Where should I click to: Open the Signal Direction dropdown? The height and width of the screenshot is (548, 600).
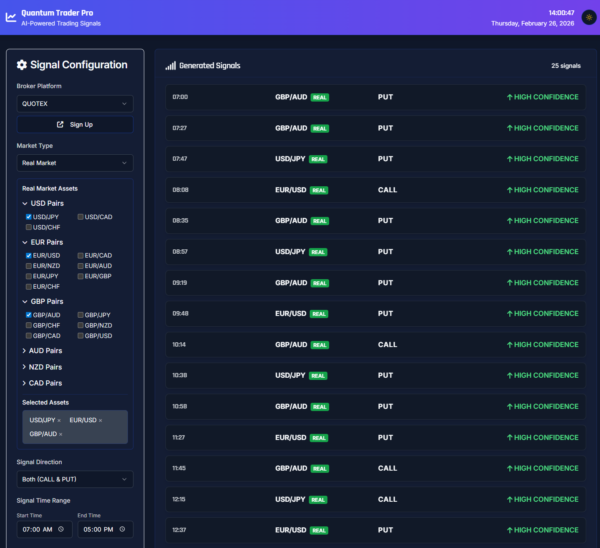[x=74, y=479]
